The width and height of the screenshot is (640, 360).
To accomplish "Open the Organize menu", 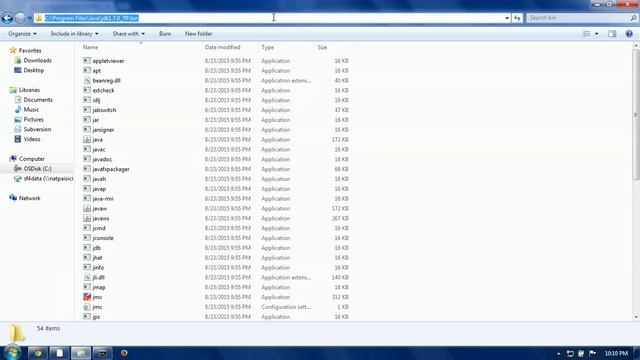I will [x=22, y=34].
